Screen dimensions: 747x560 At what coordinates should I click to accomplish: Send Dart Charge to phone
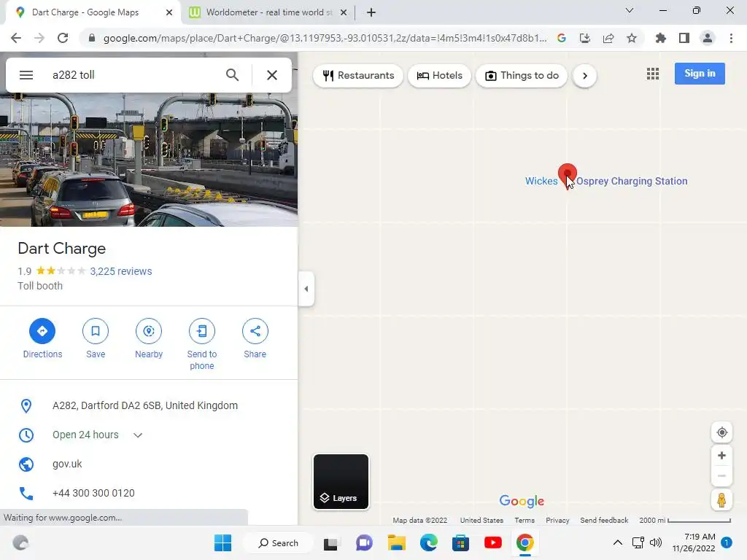click(x=202, y=344)
